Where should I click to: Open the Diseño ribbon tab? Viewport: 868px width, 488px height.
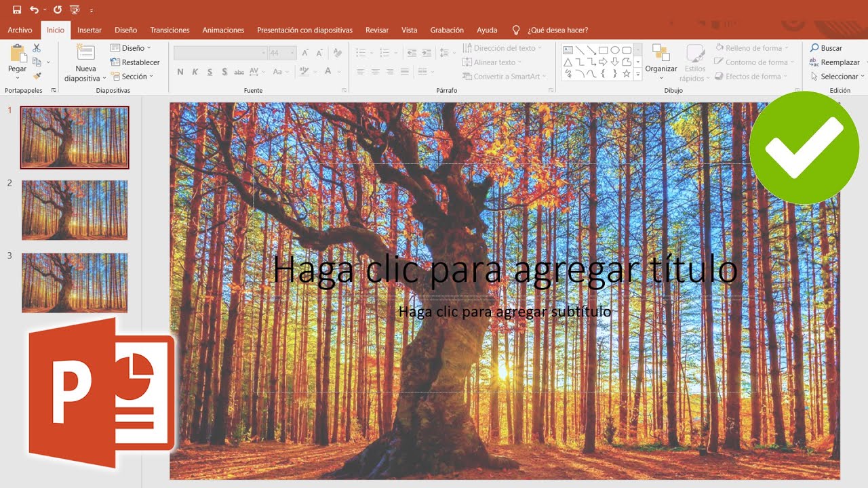coord(125,30)
